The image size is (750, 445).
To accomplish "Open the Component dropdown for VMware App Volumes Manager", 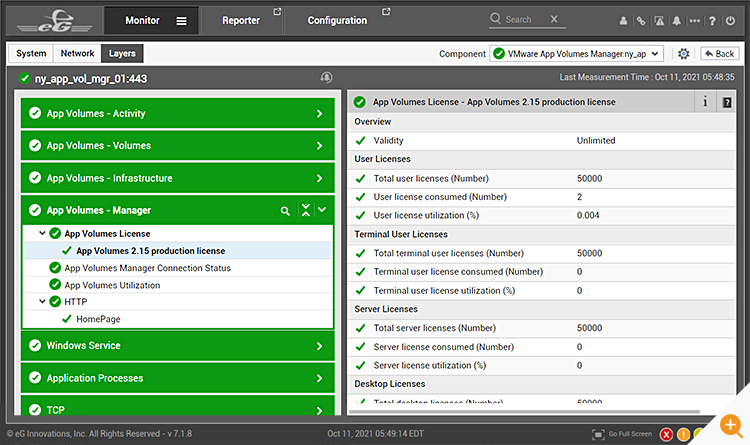I will [576, 54].
